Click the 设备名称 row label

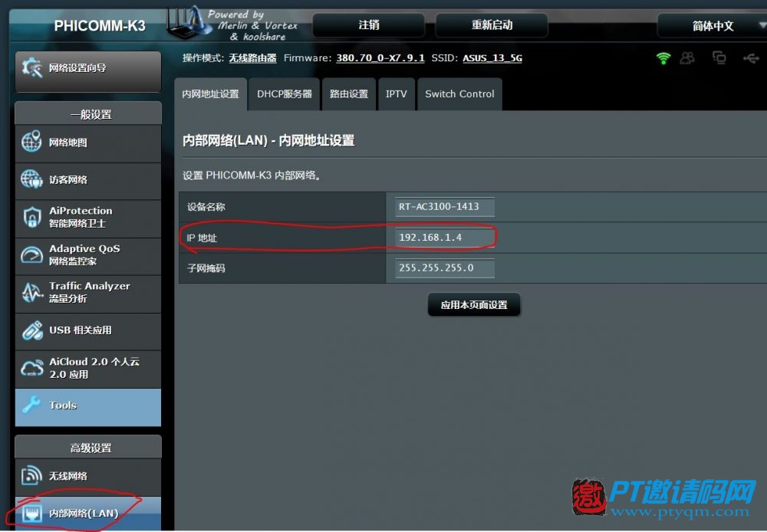coord(206,207)
